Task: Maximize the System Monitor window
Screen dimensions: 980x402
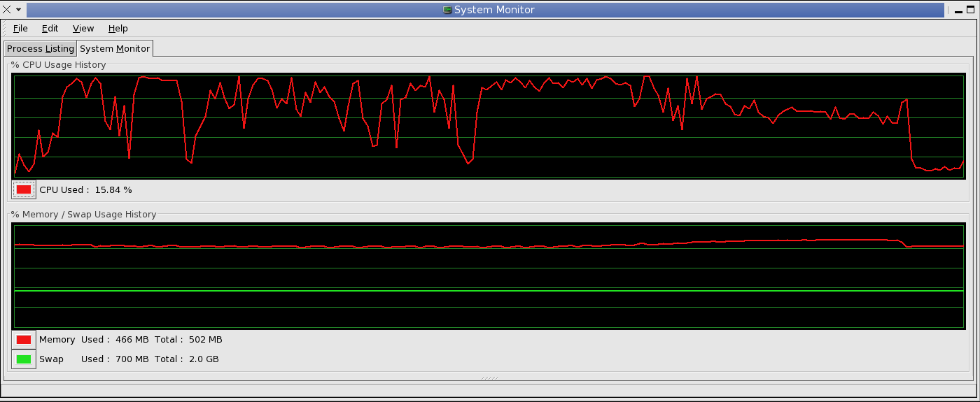Action: click(970, 10)
